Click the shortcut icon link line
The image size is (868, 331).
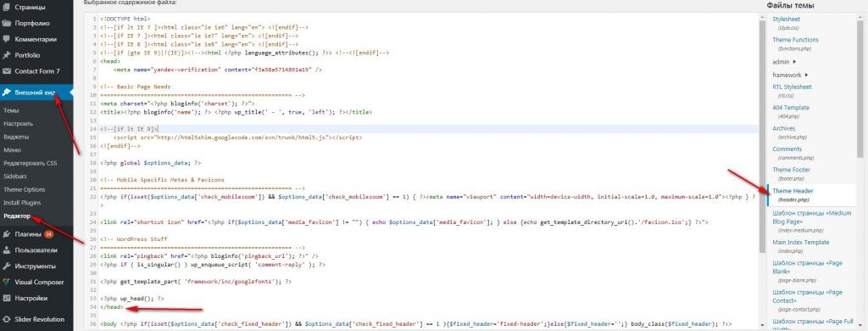[404, 222]
